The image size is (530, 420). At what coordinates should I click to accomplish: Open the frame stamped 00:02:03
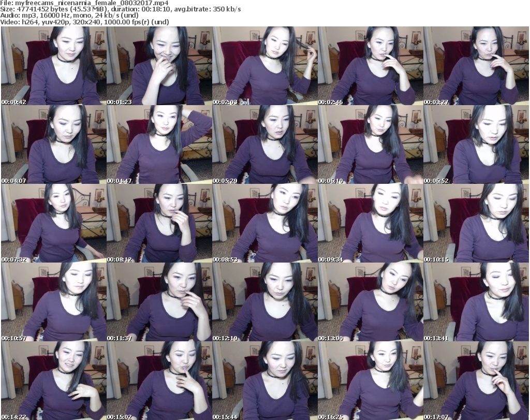(x=265, y=66)
